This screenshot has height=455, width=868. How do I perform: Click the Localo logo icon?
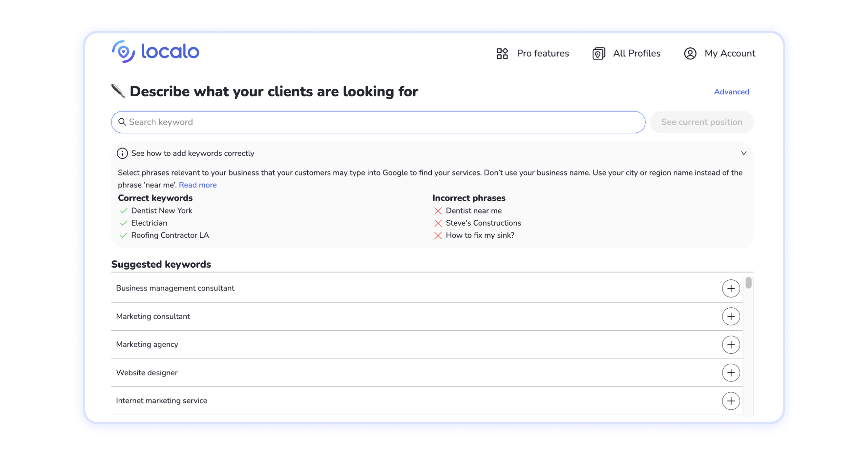[123, 52]
